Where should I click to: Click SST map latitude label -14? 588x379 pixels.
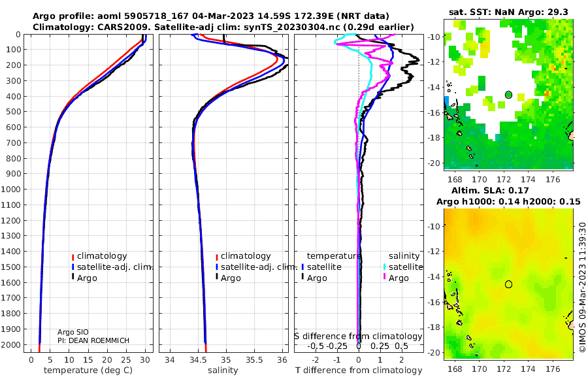pos(434,87)
